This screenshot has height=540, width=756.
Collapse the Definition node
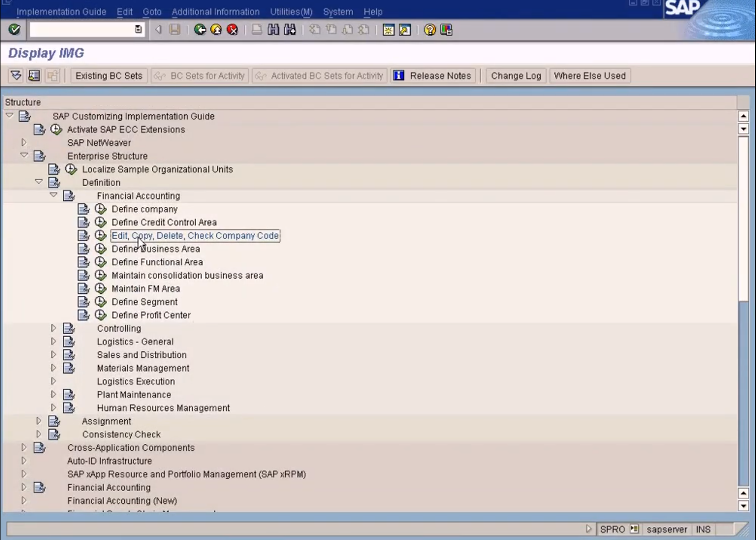tap(39, 182)
